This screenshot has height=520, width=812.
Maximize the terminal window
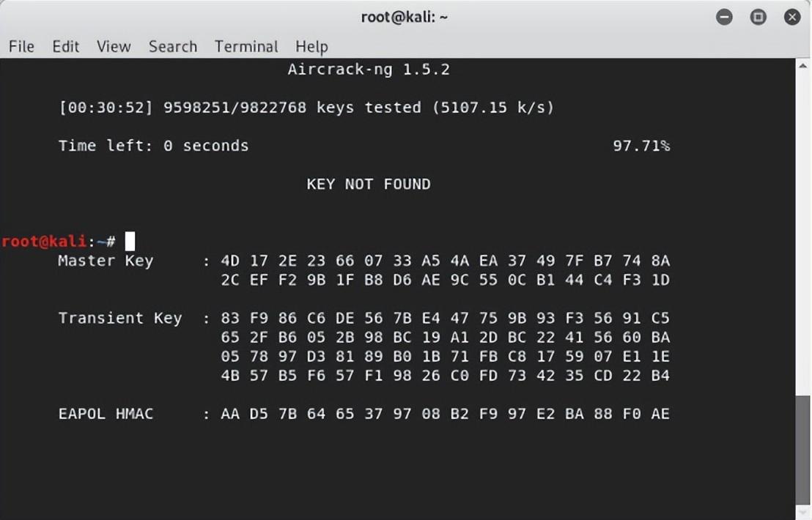[x=759, y=17]
